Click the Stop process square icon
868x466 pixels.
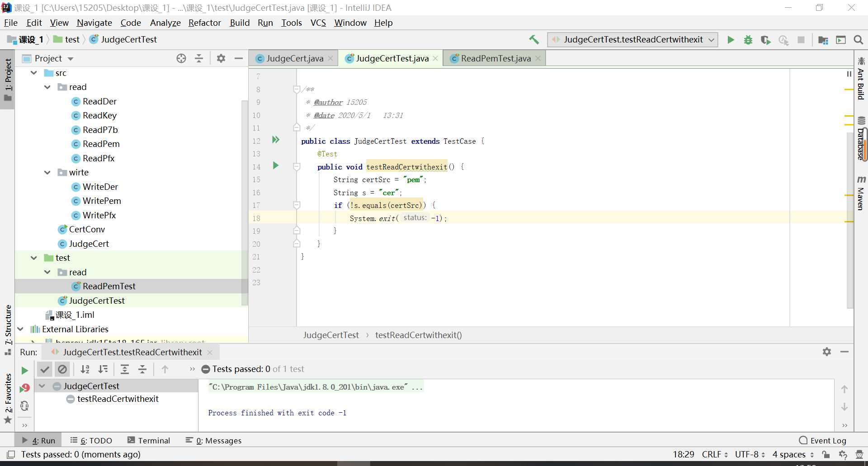tap(801, 40)
